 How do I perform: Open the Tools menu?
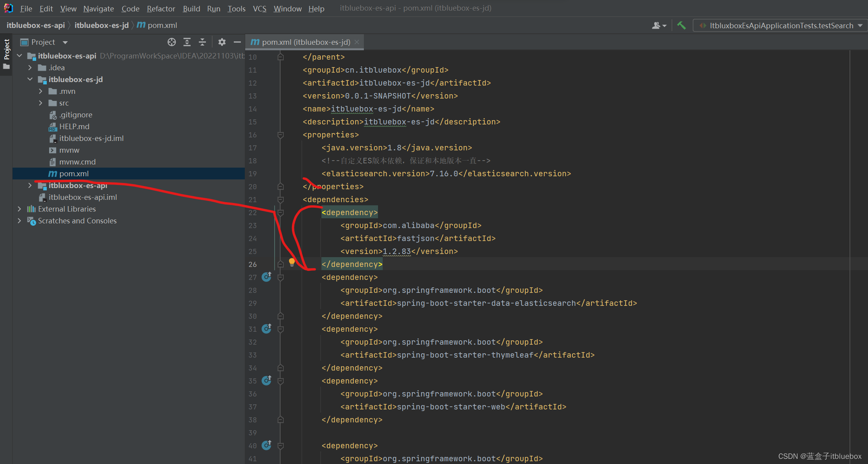click(237, 8)
